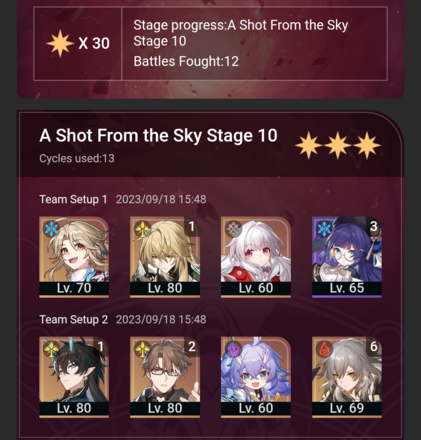Select the white-haired Lv. 60 character portrait
This screenshot has width=421, height=440.
click(x=256, y=257)
